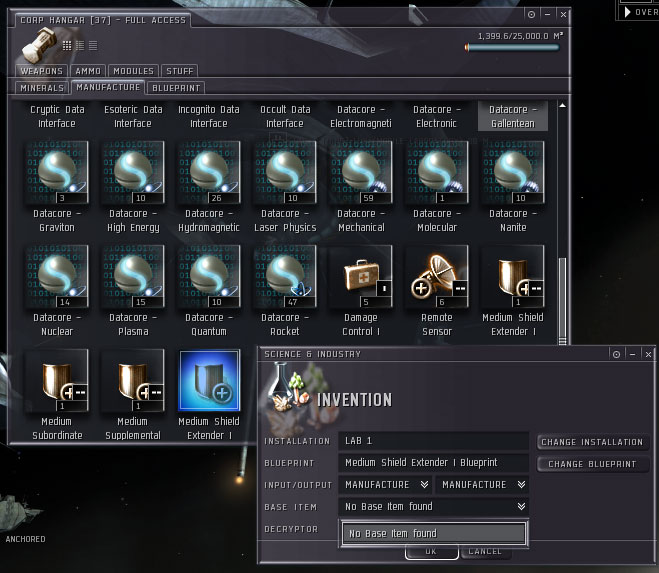Click the Datacore - Electromagneti label
This screenshot has width=659, height=573.
[361, 116]
